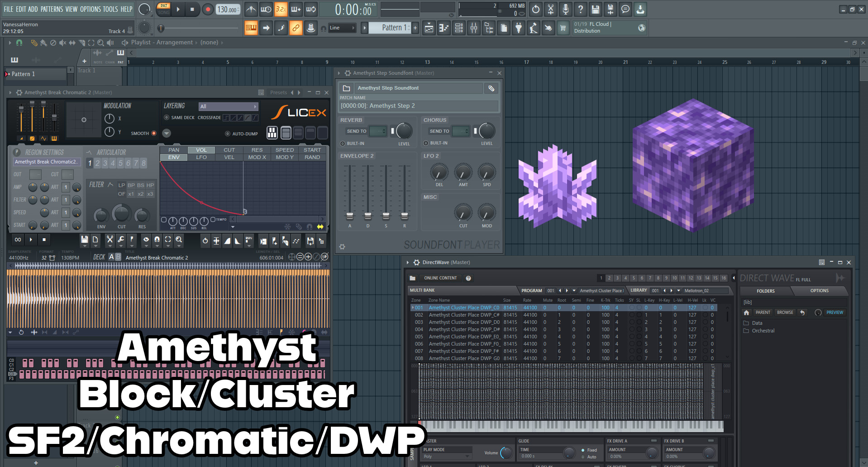This screenshot has height=467, width=868.
Task: Click the Slicex save sample floppy icon
Action: [x=85, y=240]
